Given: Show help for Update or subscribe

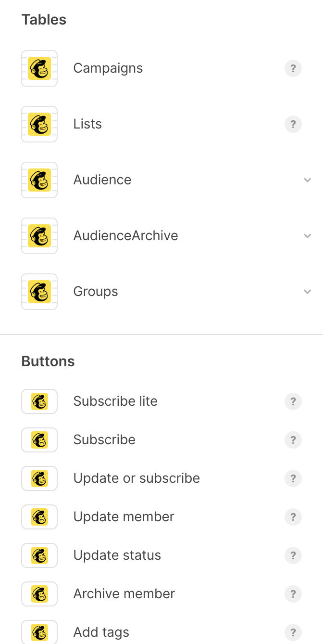Looking at the screenshot, I should [293, 478].
